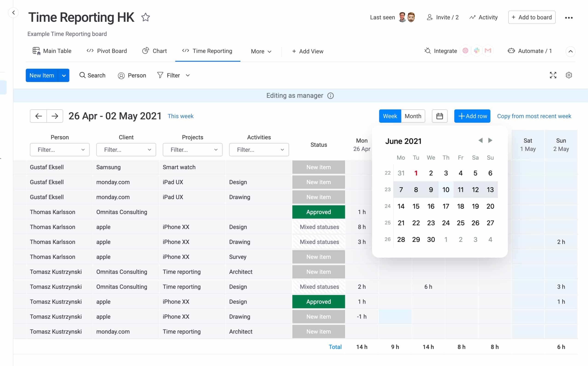Show previous month in the datepicker
Viewport: 588px width, 366px height.
481,140
